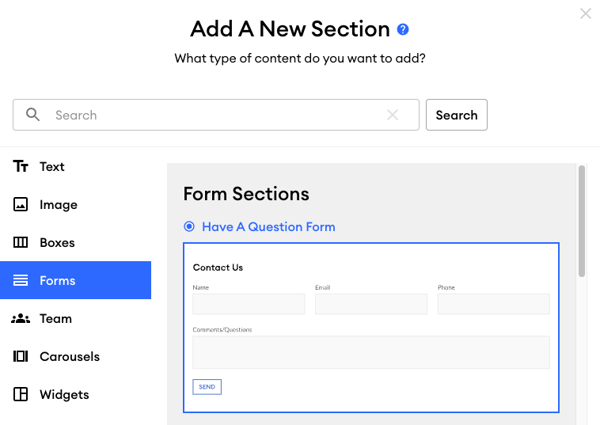
Task: Click the Have A Question Form title link
Action: 269,227
